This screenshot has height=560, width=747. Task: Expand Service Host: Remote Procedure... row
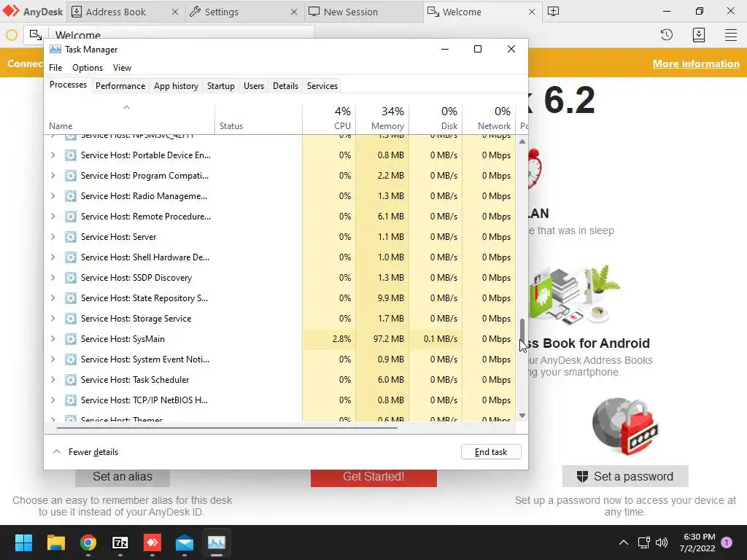click(x=53, y=216)
